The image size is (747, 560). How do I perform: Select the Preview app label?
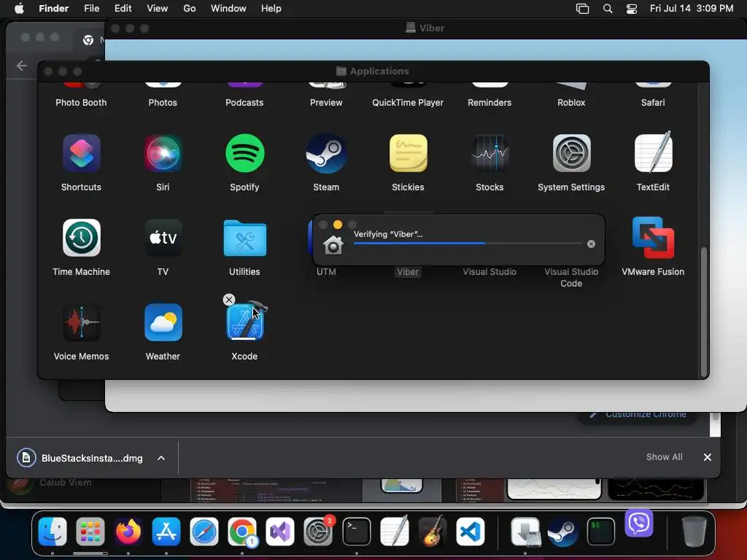(x=326, y=102)
